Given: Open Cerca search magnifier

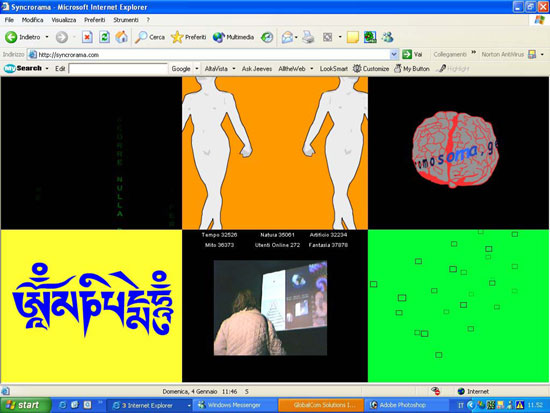Looking at the screenshot, I should (150, 37).
